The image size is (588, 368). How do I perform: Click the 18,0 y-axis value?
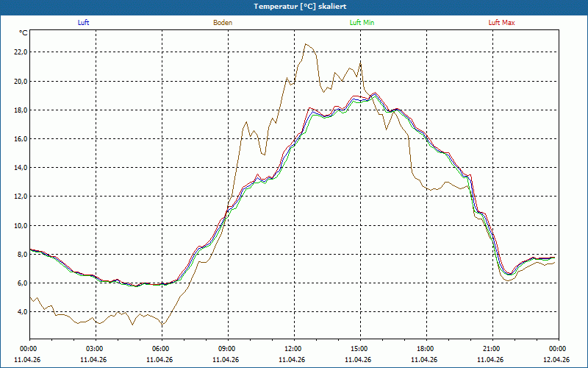tap(21, 110)
